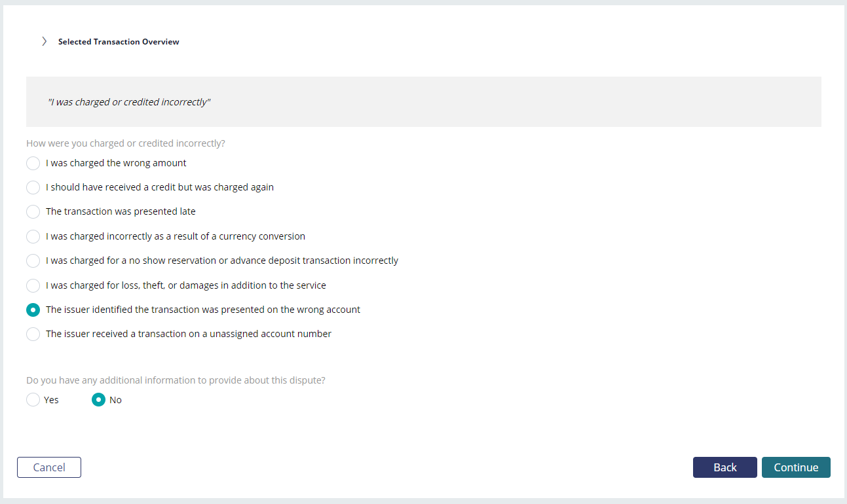This screenshot has width=847, height=504.
Task: Open the Selected Transaction Overview heading
Action: [x=119, y=41]
